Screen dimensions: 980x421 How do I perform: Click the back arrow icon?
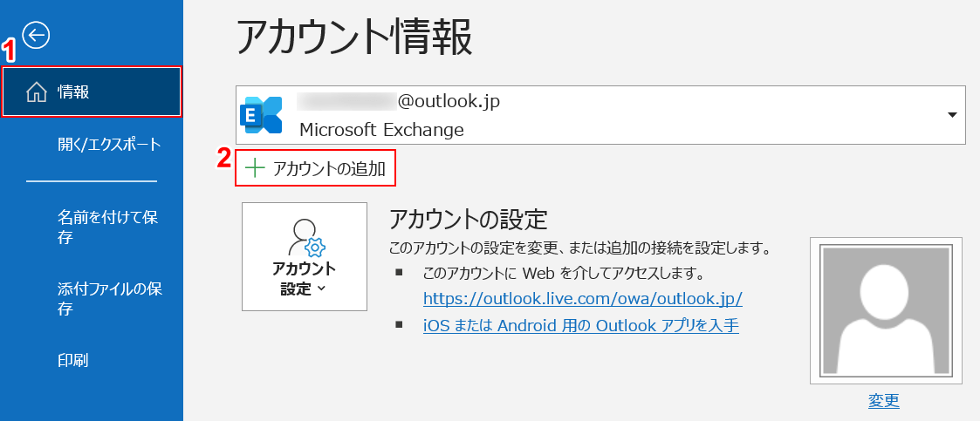pyautogui.click(x=36, y=36)
